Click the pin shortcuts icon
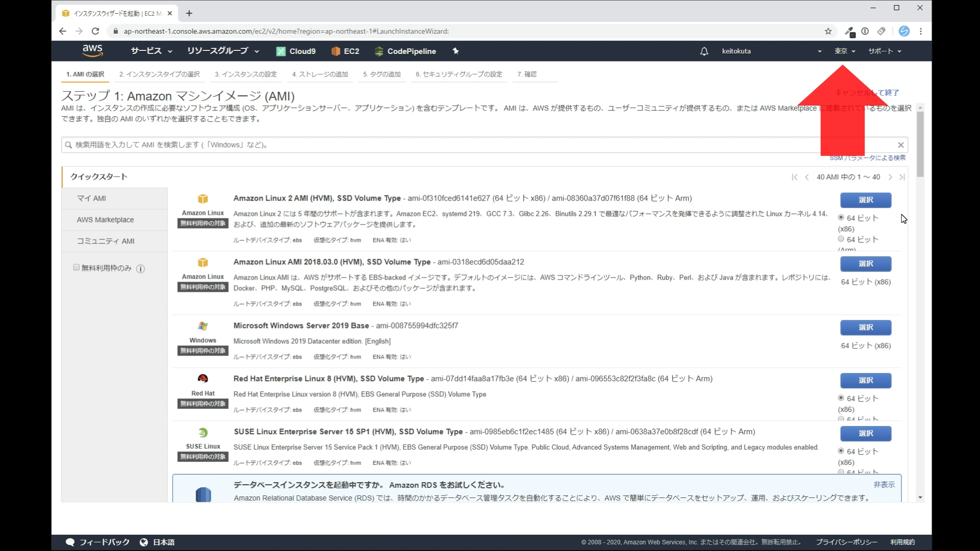The image size is (980, 551). pyautogui.click(x=456, y=51)
